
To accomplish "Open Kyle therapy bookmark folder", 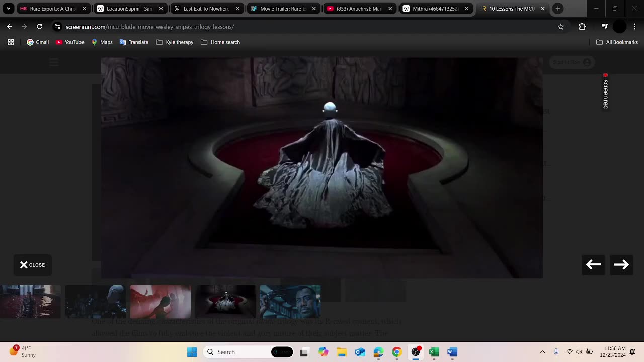I will click(175, 42).
